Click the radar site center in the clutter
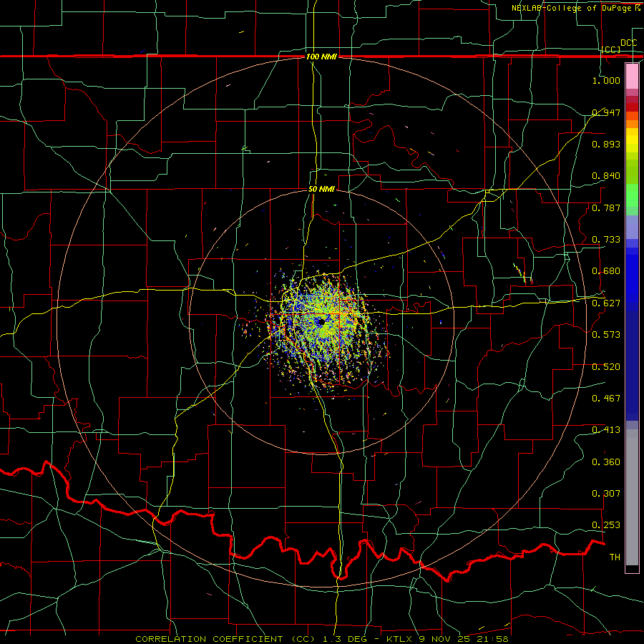The width and height of the screenshot is (644, 644). pos(321,321)
